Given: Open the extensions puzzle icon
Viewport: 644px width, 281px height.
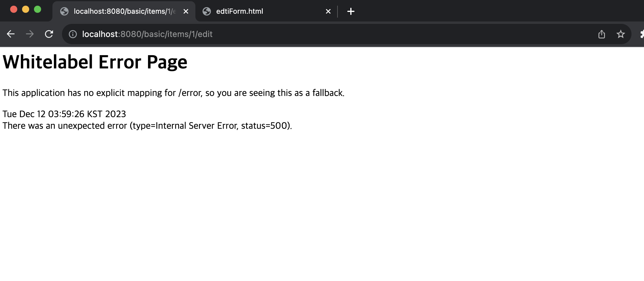Looking at the screenshot, I should 642,34.
